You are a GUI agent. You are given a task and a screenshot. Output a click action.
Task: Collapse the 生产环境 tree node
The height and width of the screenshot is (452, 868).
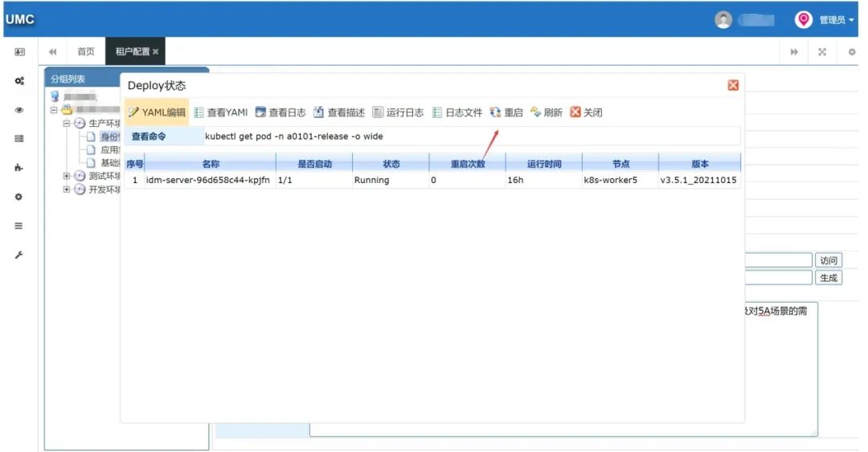click(x=67, y=123)
